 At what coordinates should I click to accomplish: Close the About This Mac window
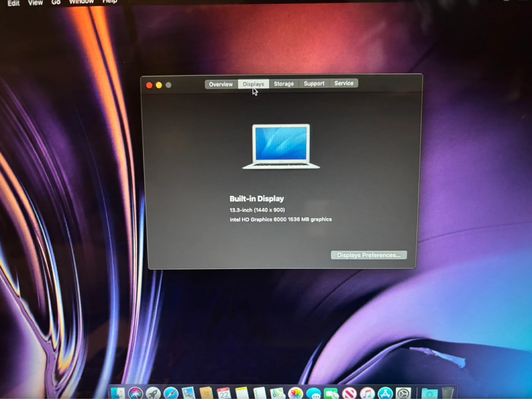(x=149, y=85)
